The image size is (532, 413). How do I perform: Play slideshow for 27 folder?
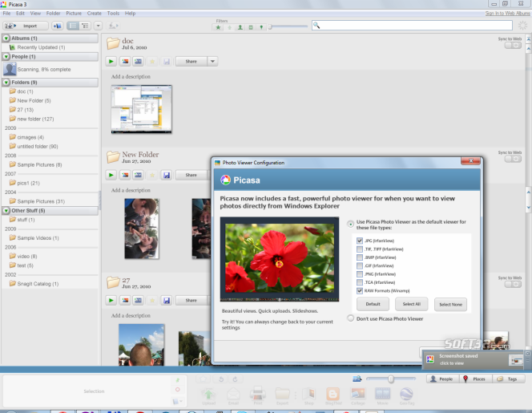click(x=111, y=301)
